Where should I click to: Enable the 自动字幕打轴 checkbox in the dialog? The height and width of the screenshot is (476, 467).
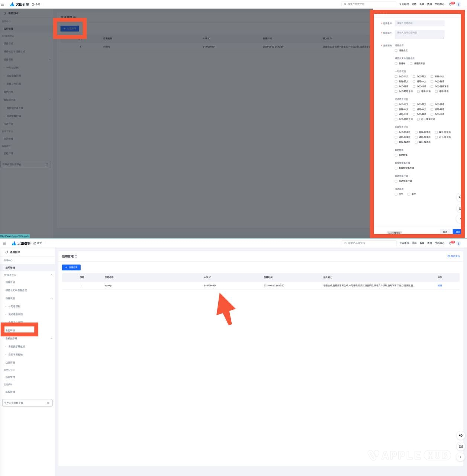pos(396,181)
